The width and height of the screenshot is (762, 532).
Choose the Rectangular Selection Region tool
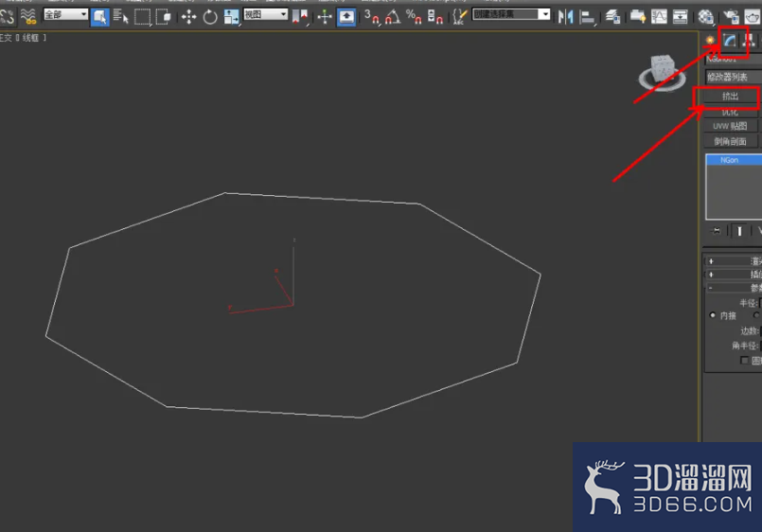tap(142, 17)
